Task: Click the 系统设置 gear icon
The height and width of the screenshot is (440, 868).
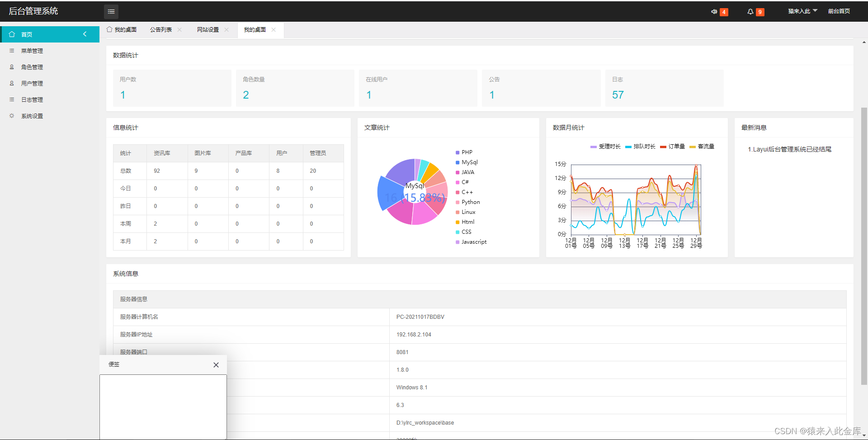Action: 12,115
